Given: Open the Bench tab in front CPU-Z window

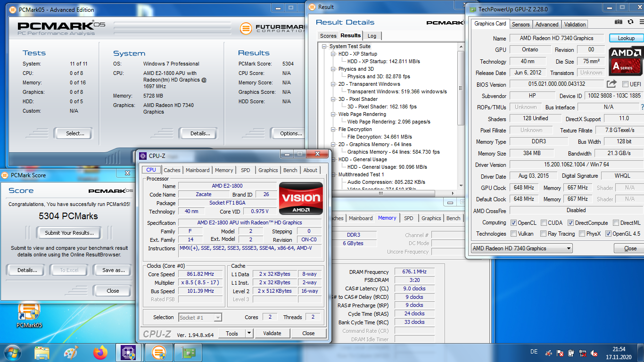Looking at the screenshot, I should tap(290, 170).
